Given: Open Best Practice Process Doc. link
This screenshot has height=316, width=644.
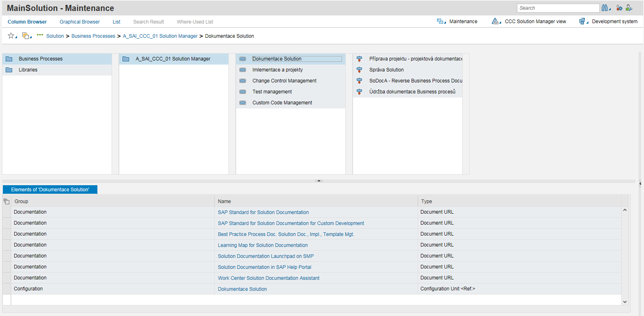Looking at the screenshot, I should click(286, 234).
